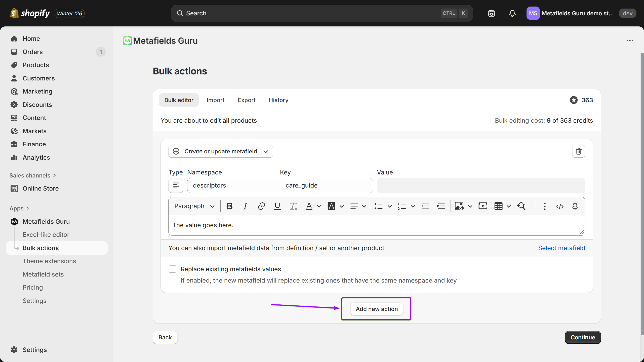Open the notifications bell in the top bar
The width and height of the screenshot is (644, 362).
pyautogui.click(x=512, y=13)
